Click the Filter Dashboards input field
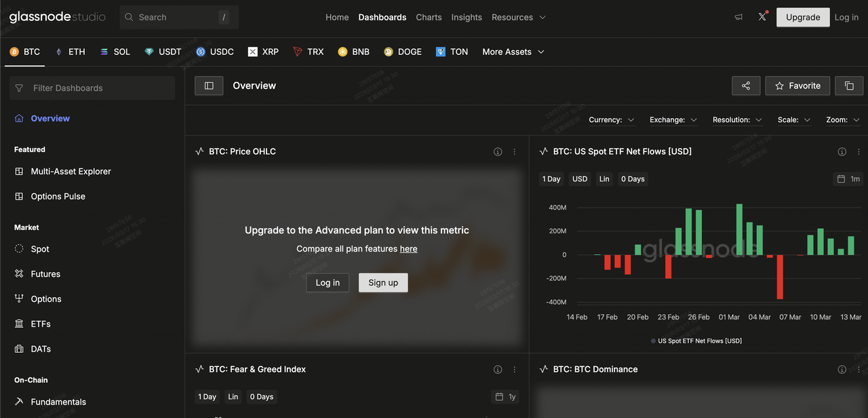This screenshot has height=418, width=868. click(92, 88)
